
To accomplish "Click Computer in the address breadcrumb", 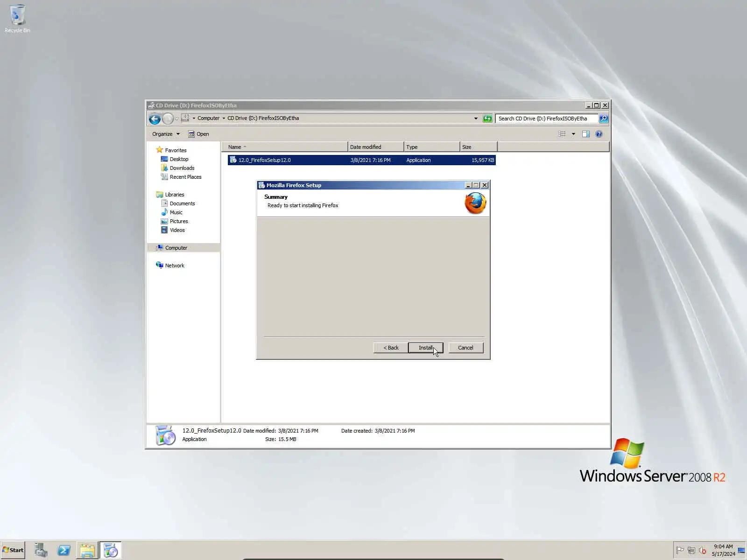I will pyautogui.click(x=208, y=118).
